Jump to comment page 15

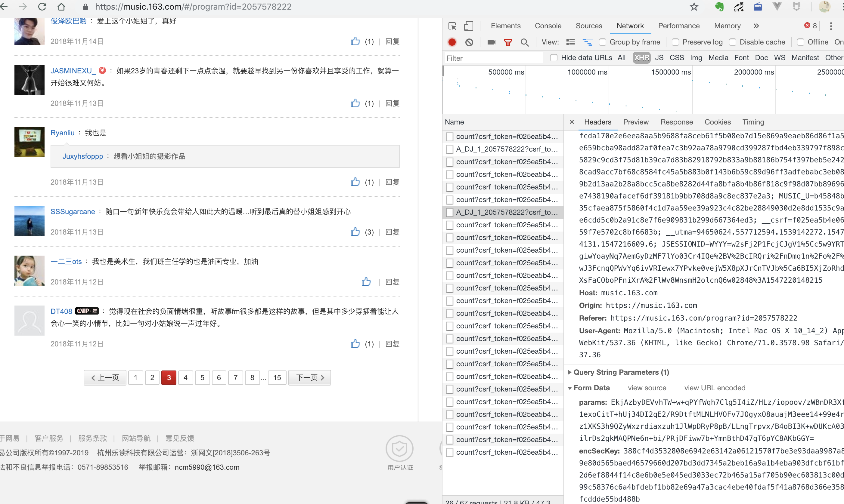[x=277, y=377]
